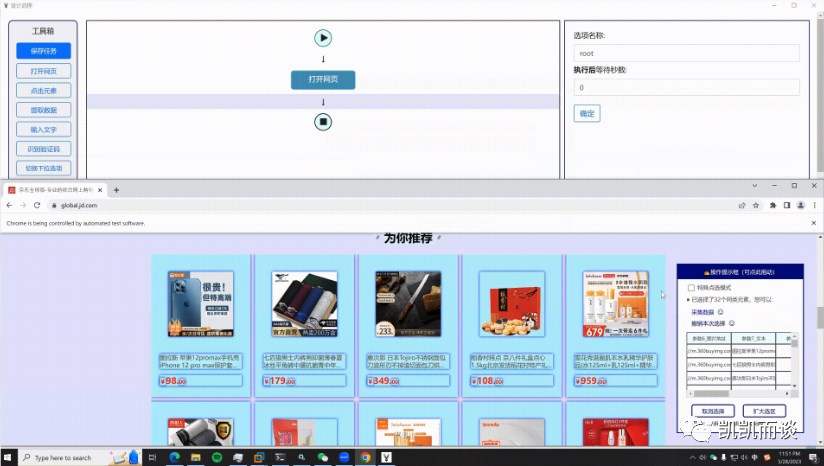The image size is (824, 466).
Task: Select the 打开网页 node in the flowchart
Action: pyautogui.click(x=323, y=79)
